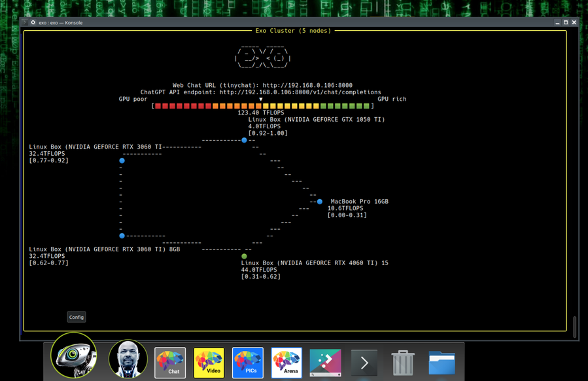Click the blue dot beside MacBook Pro
This screenshot has width=588, height=381.
pyautogui.click(x=319, y=202)
